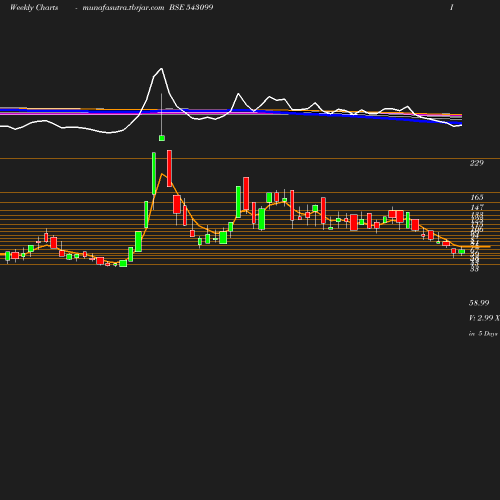Click the 165 price level label
Screen dimensions: 500x500
(x=477, y=197)
